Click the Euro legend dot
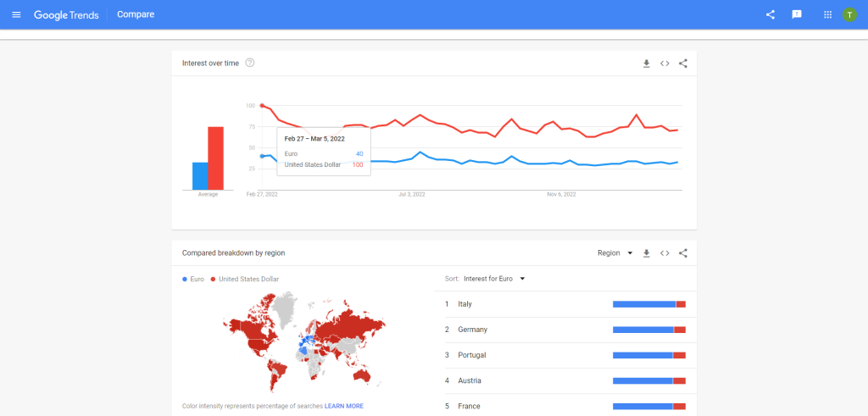This screenshot has width=868, height=416. pos(185,280)
